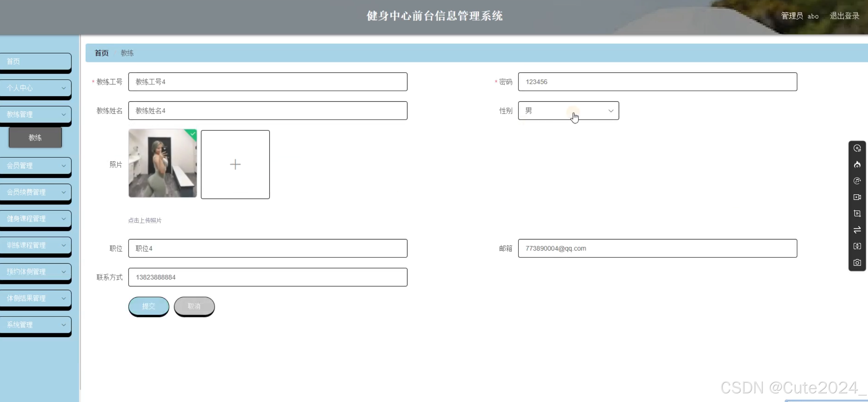
Task: Click the play video icon in sidebar
Action: pos(857,213)
